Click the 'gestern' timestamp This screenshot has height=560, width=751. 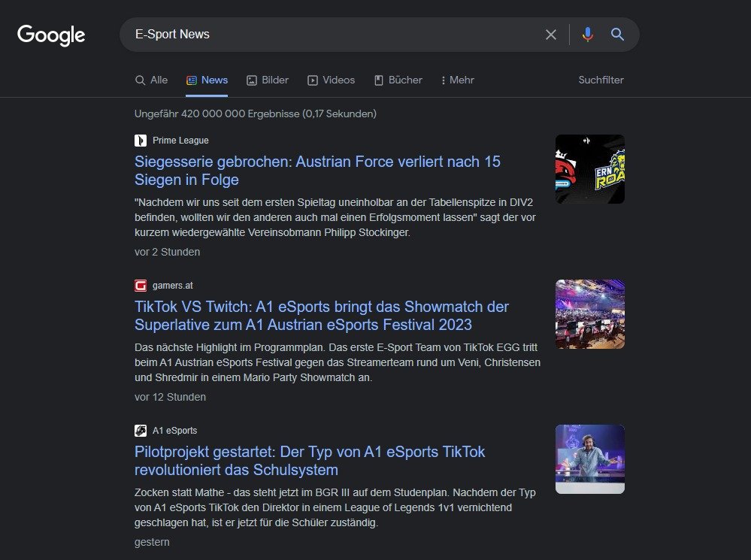[x=152, y=542]
